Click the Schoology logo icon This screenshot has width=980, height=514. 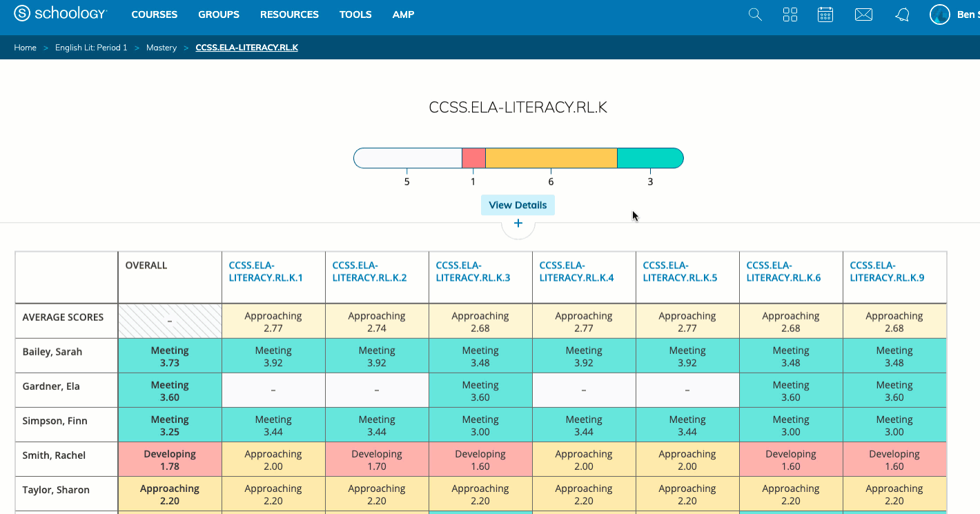(22, 14)
